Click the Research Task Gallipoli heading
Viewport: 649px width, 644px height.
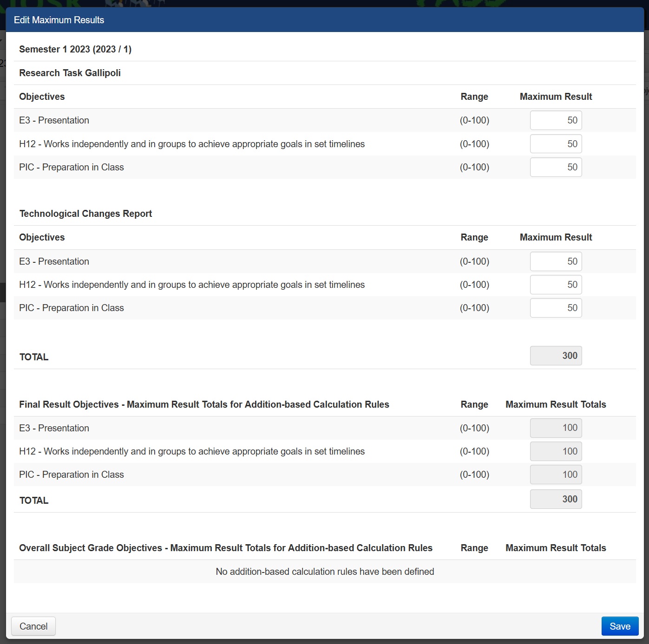click(x=70, y=73)
